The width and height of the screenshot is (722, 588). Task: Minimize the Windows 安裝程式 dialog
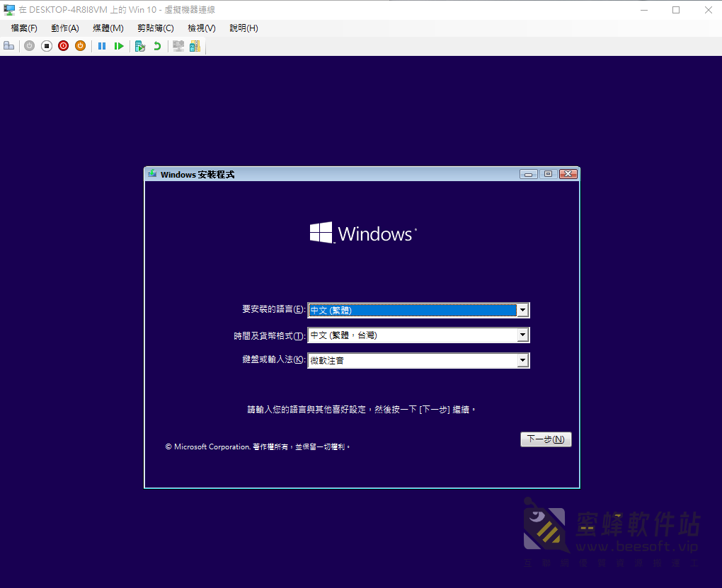click(x=529, y=174)
